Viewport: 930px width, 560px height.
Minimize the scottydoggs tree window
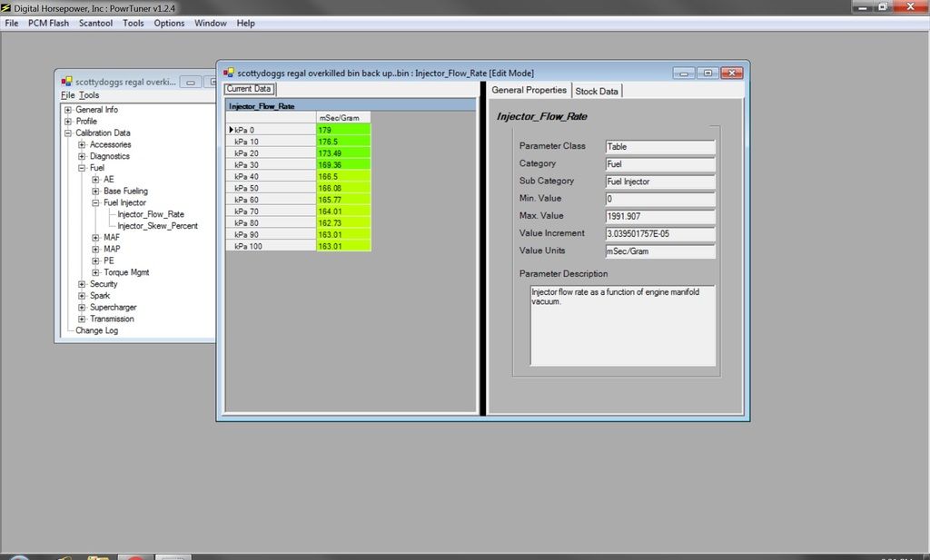(x=191, y=82)
